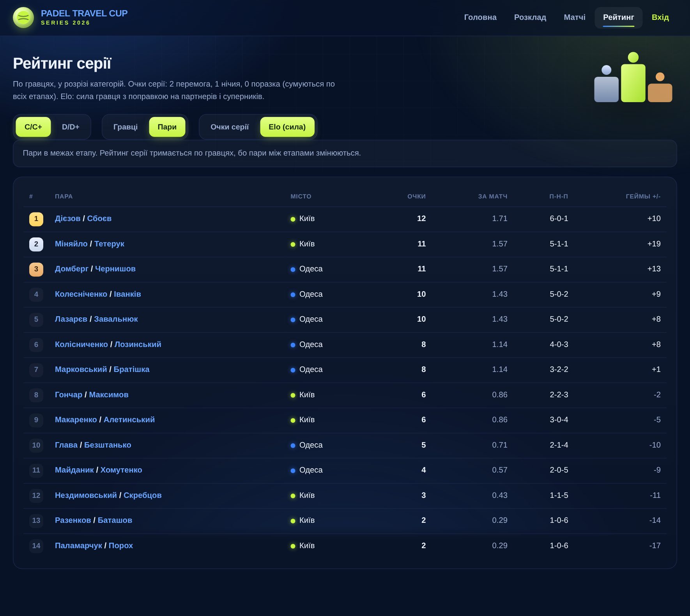This screenshot has width=690, height=616.
Task: Open player Тетерук profile link
Action: click(109, 244)
